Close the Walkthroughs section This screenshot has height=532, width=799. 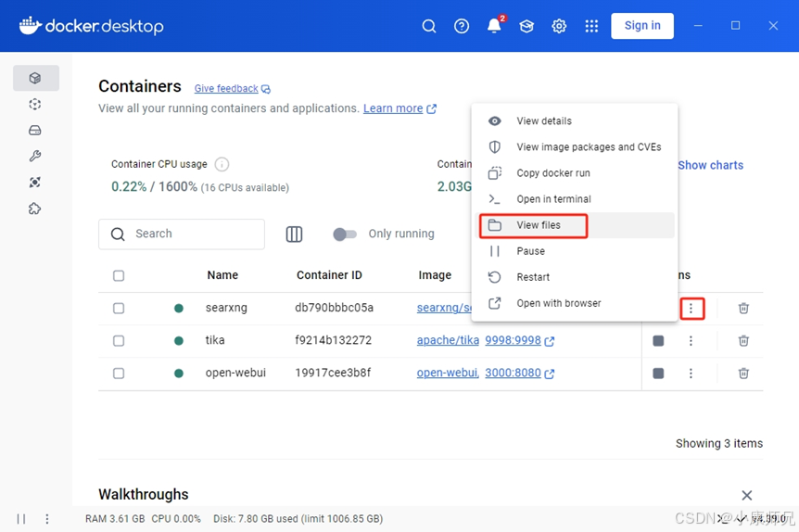pos(746,495)
